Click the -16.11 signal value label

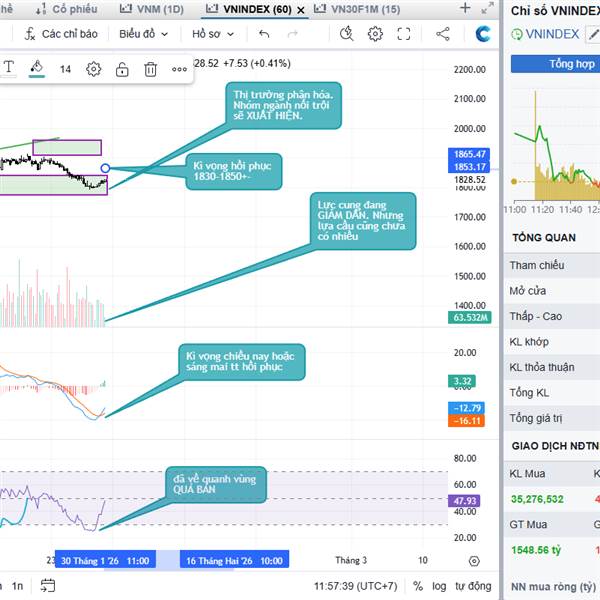466,421
